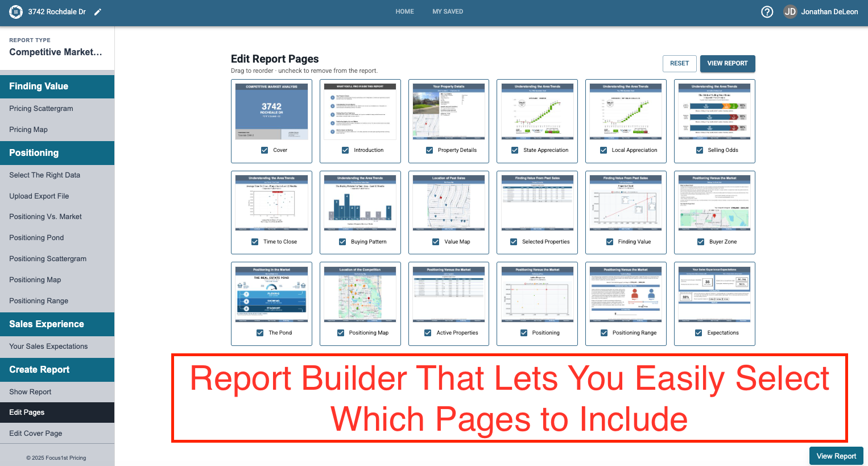
Task: Uncheck the Buying Pattern checkbox
Action: (342, 242)
